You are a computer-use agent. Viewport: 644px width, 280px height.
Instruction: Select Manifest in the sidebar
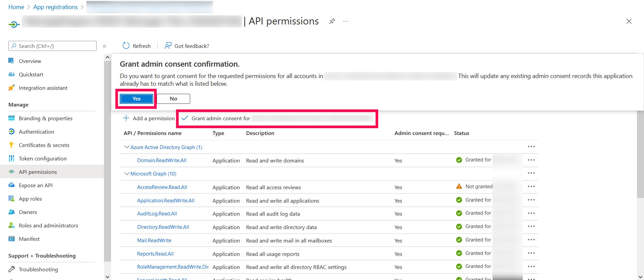(x=29, y=239)
